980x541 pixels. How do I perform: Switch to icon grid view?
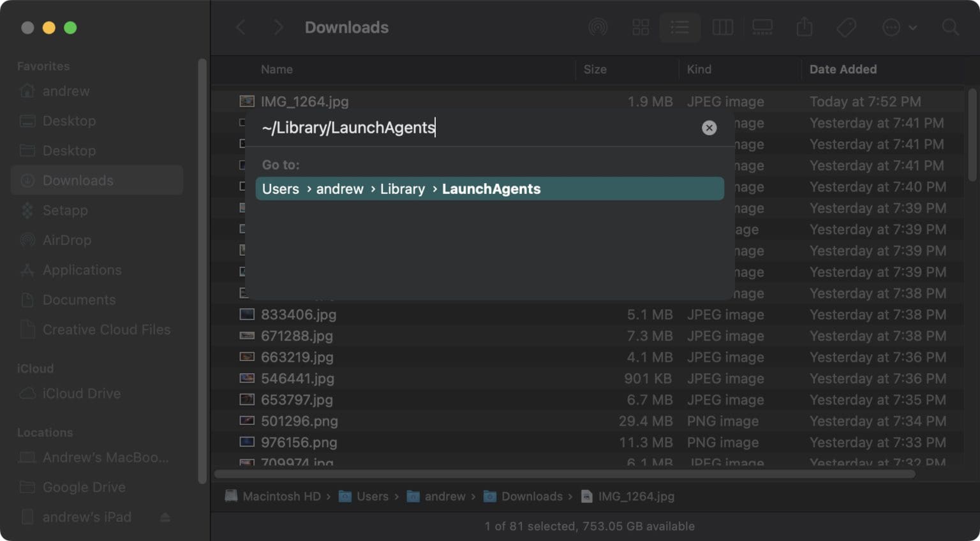tap(640, 27)
